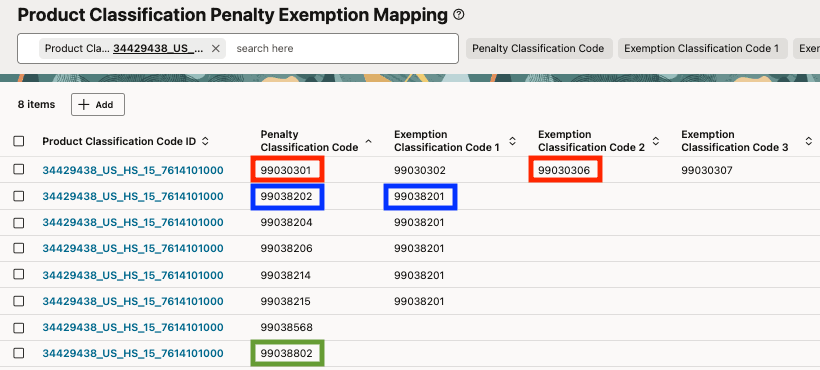Open product code link in 99038802 row
This screenshot has height=370, width=820.
pyautogui.click(x=133, y=353)
